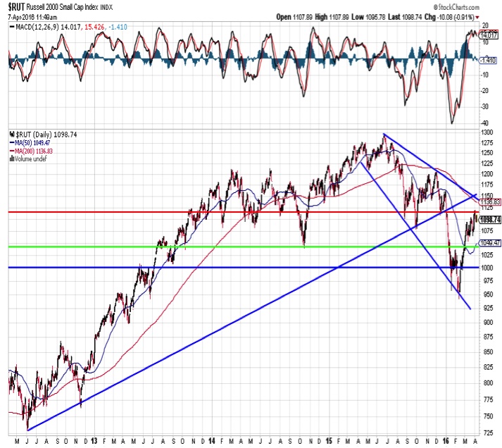502x448 pixels.
Task: Click the year 13 label on time axis
Action: (94, 441)
